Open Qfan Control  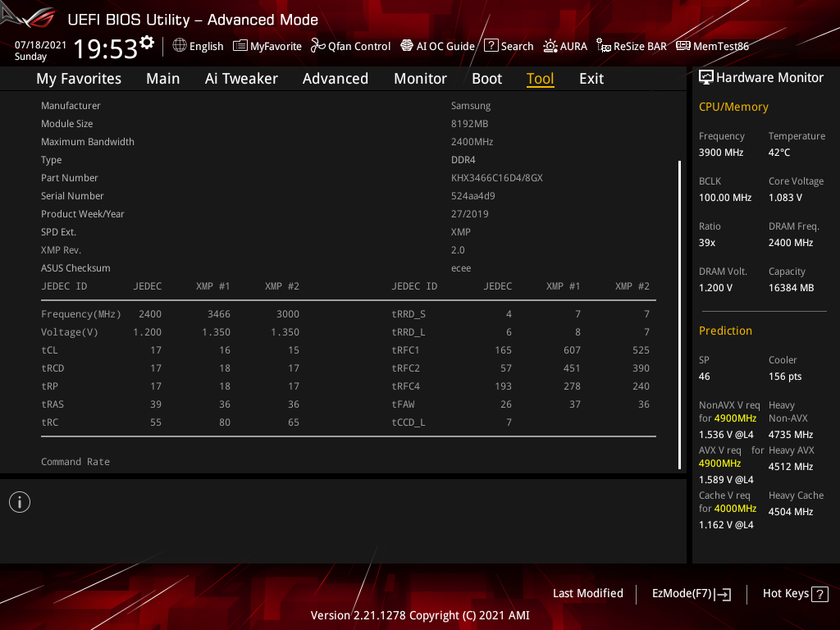(x=350, y=46)
